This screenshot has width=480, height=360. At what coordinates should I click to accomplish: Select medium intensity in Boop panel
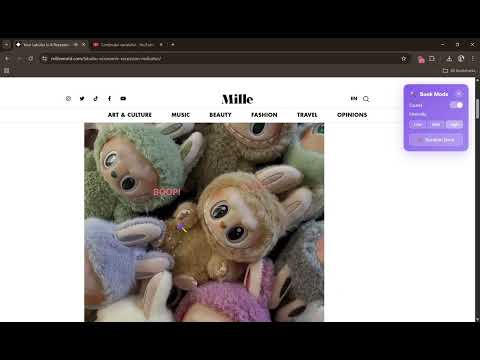tap(436, 124)
